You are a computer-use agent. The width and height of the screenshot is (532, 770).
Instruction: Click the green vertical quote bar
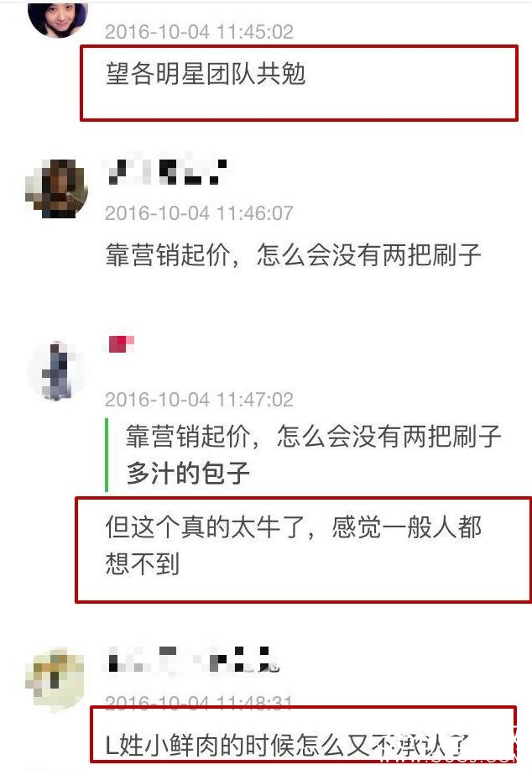(107, 455)
